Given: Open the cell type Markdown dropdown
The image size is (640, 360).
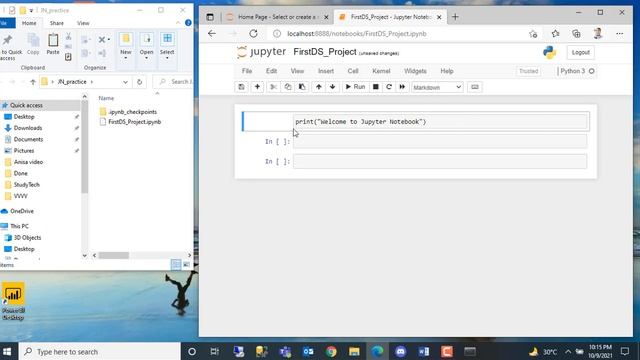Looking at the screenshot, I should (437, 87).
